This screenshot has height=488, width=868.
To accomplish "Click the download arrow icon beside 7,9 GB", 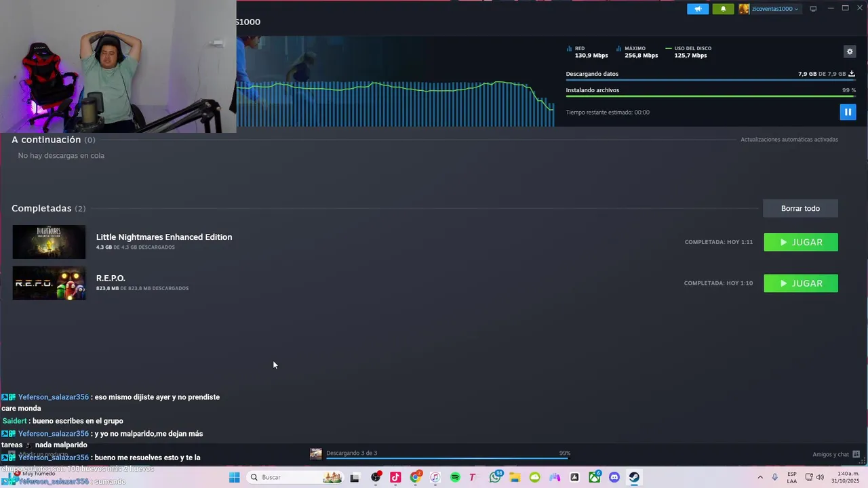I will 852,74.
